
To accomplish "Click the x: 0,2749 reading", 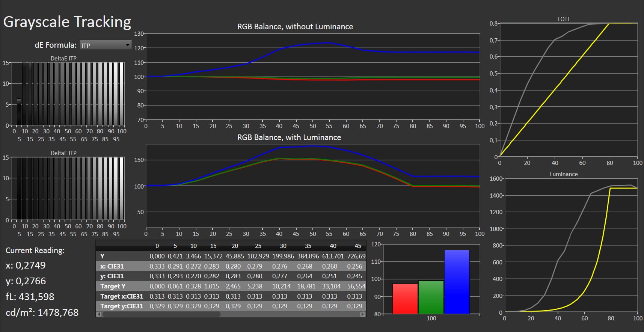I will [26, 265].
